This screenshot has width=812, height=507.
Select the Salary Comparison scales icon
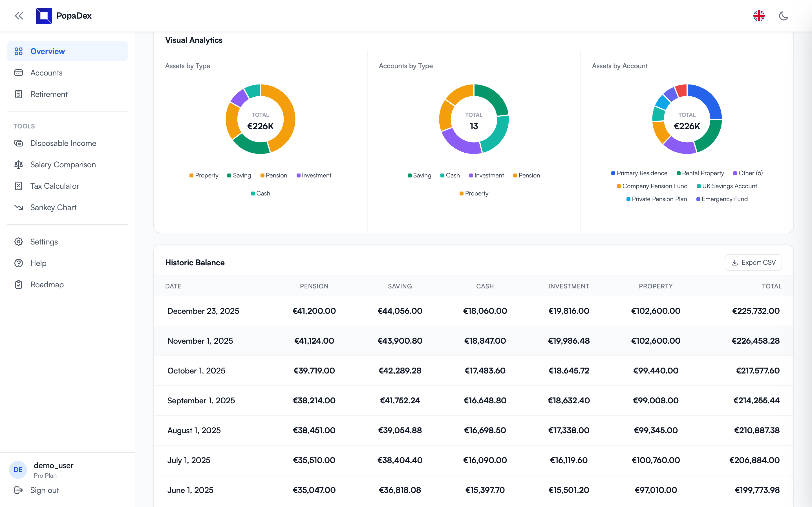[19, 164]
